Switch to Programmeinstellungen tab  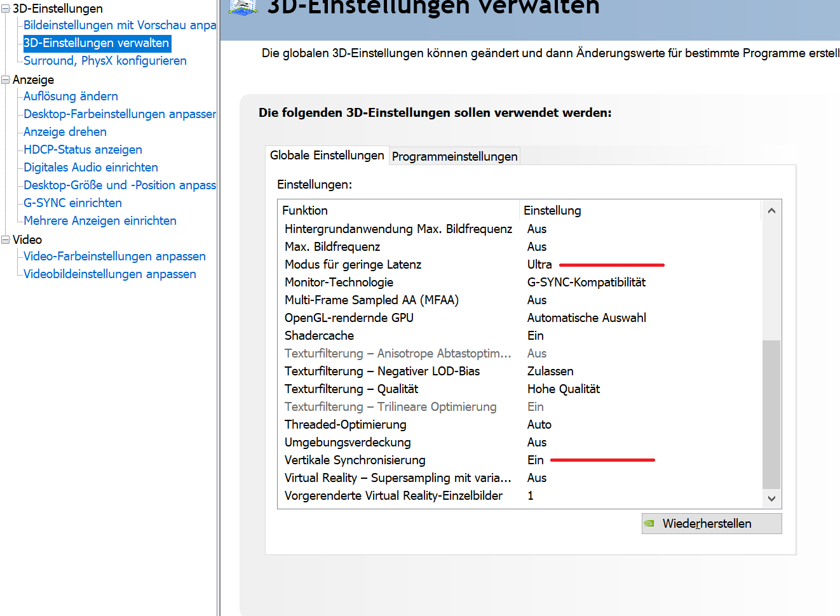(x=454, y=156)
